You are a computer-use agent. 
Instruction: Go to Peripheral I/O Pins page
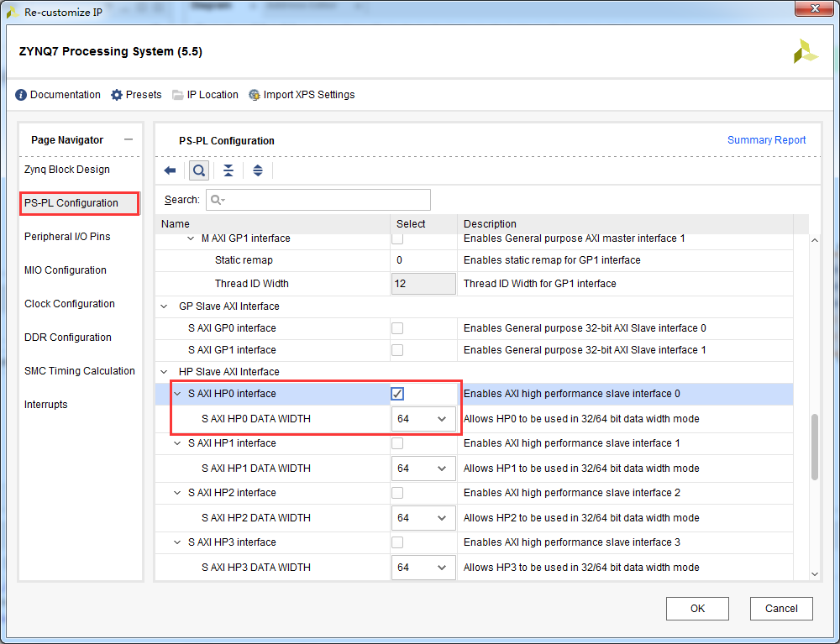coord(67,237)
